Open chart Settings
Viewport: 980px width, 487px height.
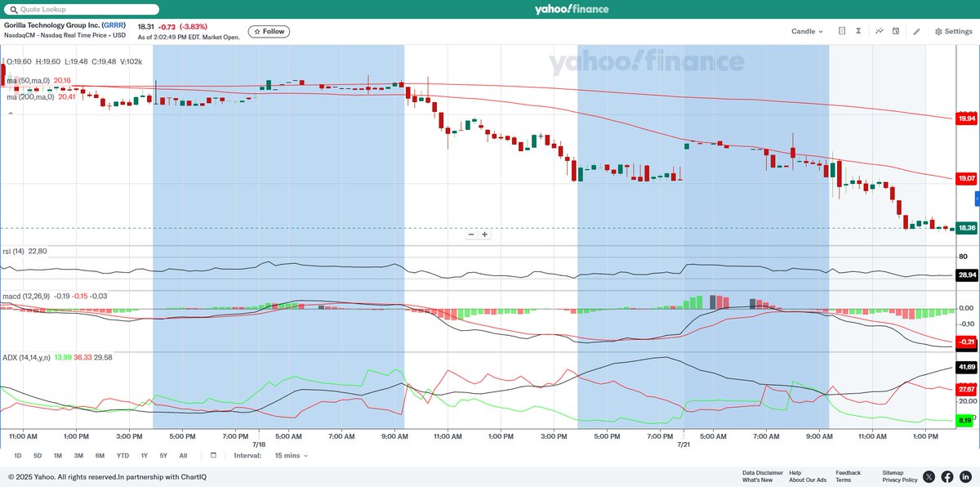click(x=953, y=31)
